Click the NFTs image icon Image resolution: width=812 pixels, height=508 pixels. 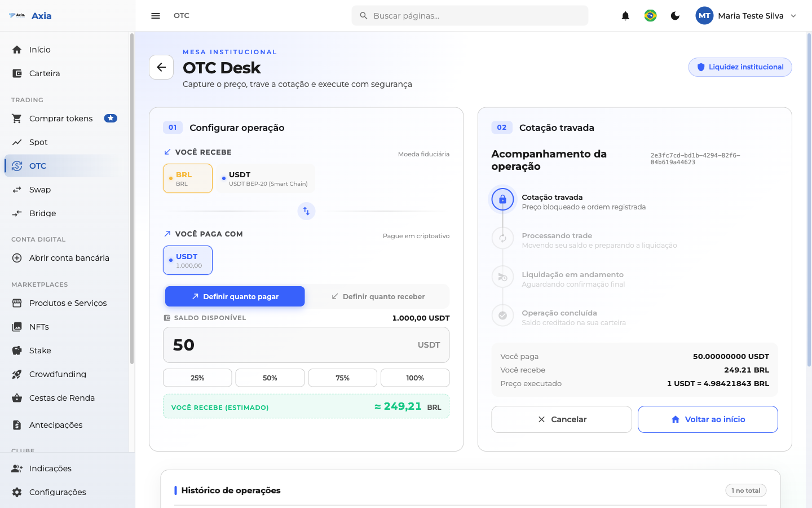17,327
